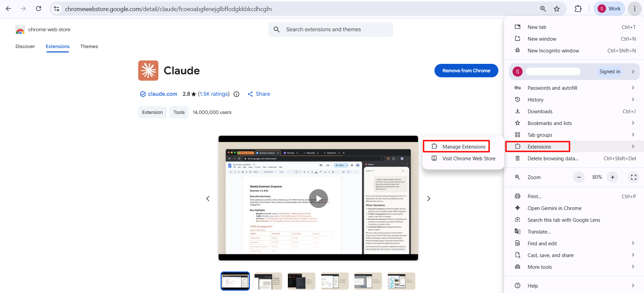Expand the More tools submenu

pyautogui.click(x=633, y=267)
